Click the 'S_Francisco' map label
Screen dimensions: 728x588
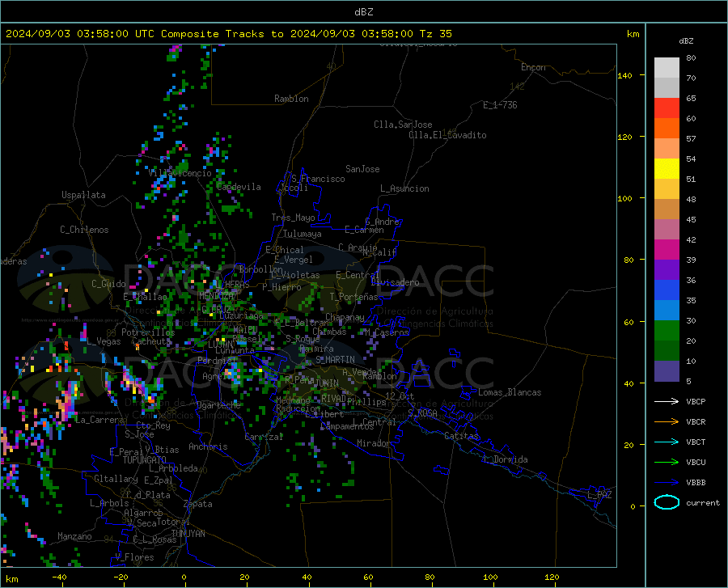tap(318, 179)
